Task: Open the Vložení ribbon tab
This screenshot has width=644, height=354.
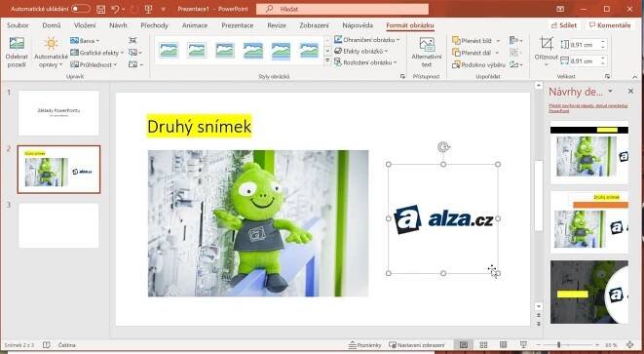Action: pyautogui.click(x=85, y=25)
